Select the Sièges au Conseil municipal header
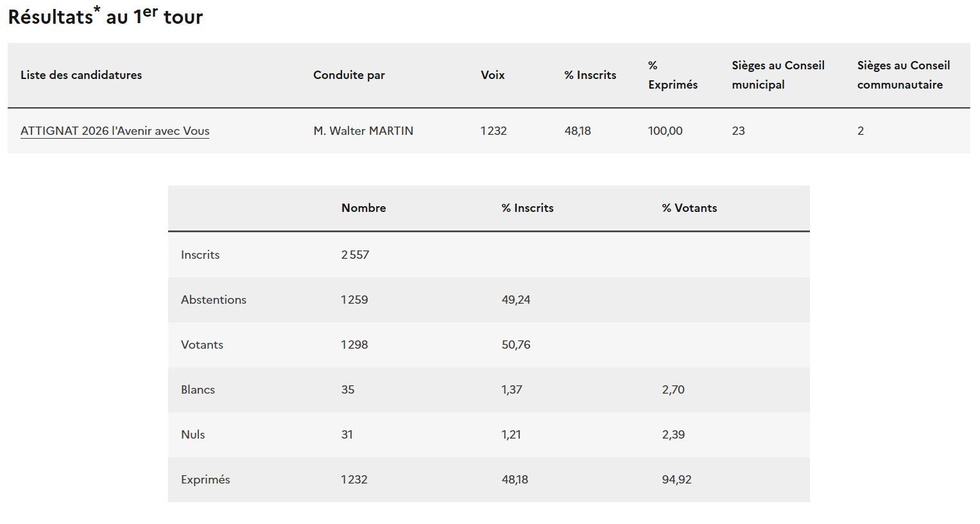This screenshot has height=524, width=980. point(778,75)
